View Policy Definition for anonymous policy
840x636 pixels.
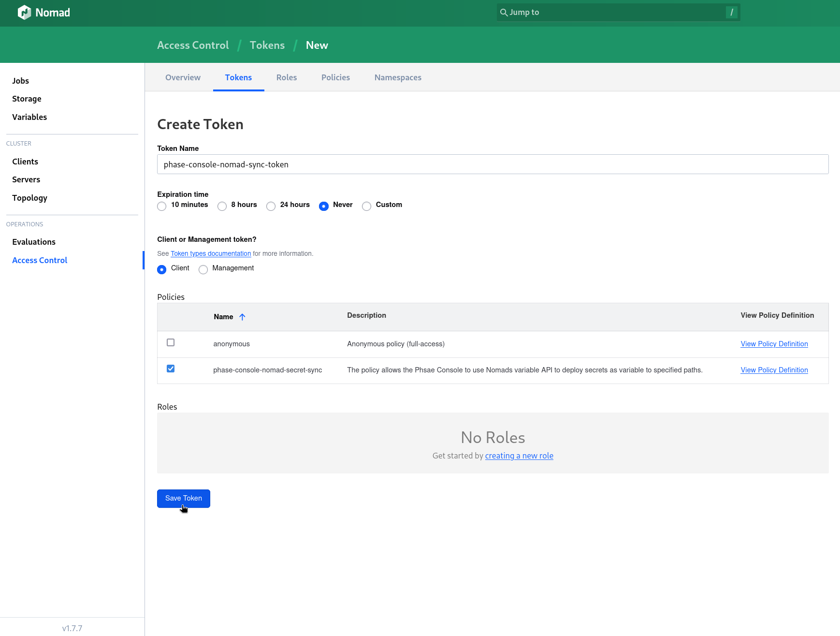pyautogui.click(x=774, y=344)
